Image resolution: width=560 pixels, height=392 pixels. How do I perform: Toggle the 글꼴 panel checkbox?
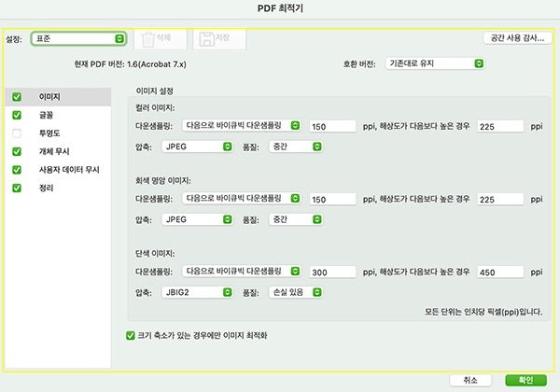17,115
